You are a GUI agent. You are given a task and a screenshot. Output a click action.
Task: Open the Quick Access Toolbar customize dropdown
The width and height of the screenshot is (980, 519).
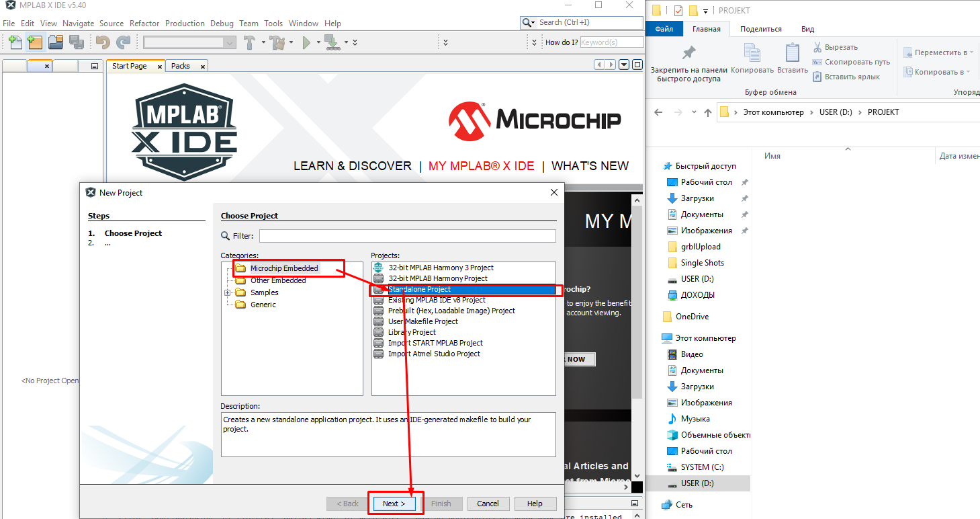point(705,11)
